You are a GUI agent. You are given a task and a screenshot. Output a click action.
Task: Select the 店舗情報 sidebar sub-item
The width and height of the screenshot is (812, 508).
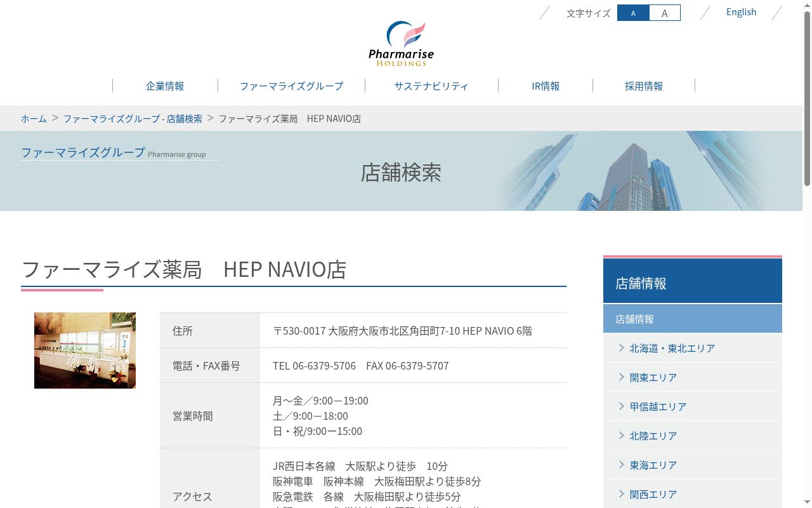coord(693,319)
